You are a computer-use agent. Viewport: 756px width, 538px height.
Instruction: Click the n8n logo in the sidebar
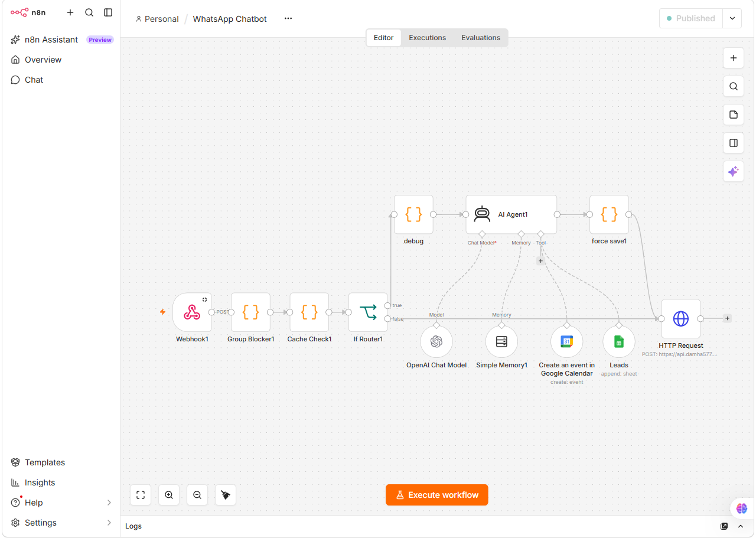28,12
